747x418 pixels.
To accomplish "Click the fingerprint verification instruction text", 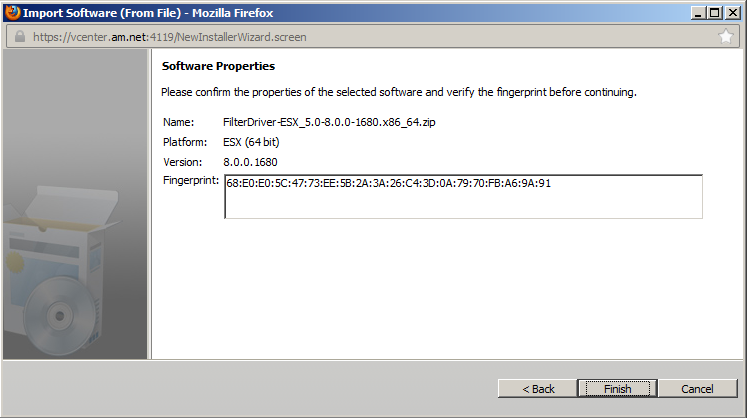I will (x=399, y=92).
